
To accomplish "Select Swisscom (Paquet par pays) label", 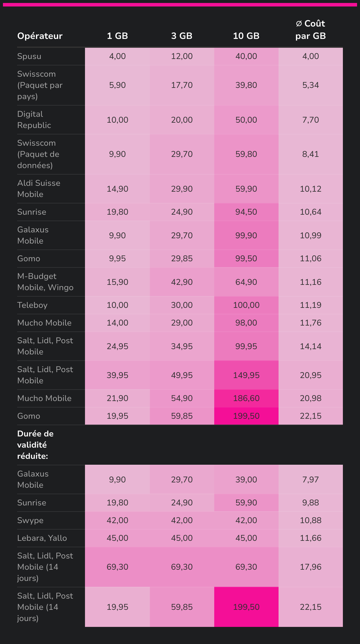I will coord(40,85).
